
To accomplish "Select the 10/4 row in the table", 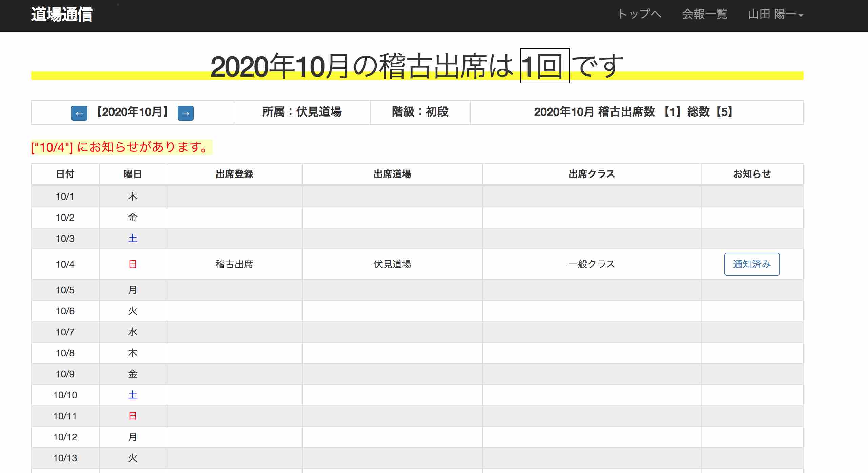I will coord(65,264).
